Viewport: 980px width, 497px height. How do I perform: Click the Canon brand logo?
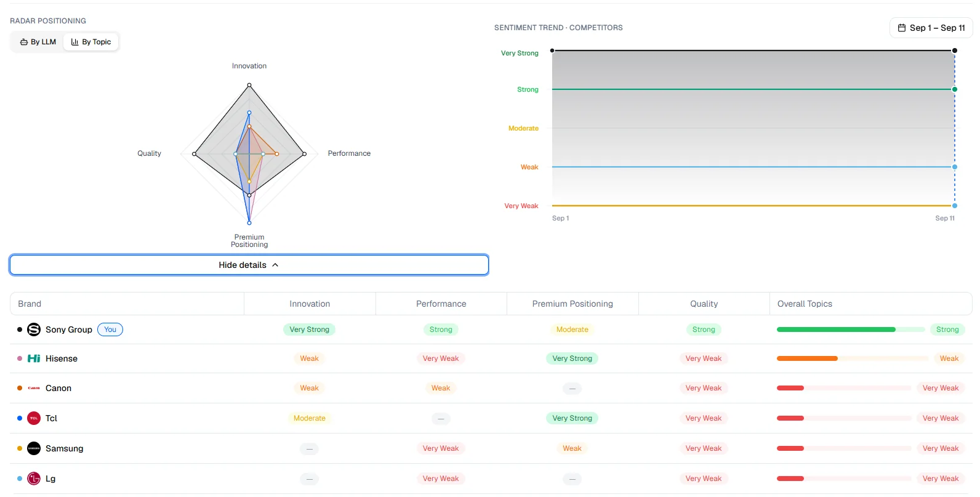click(x=34, y=388)
